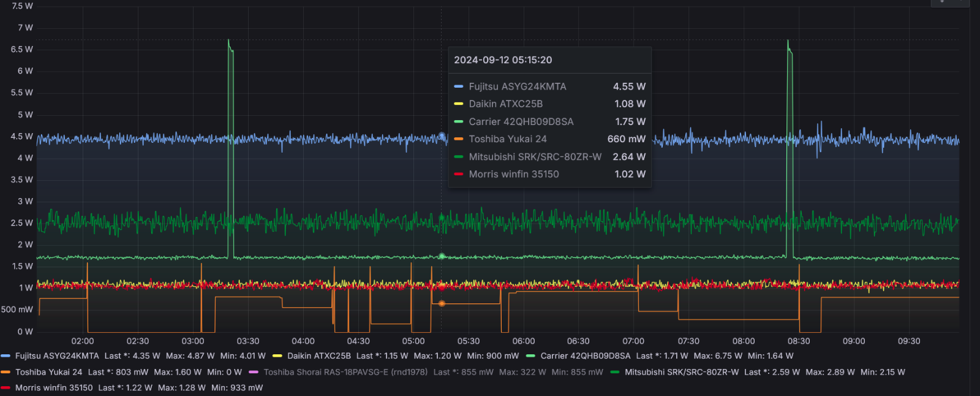Click the Carrier spike peak before 08:30
Image resolution: width=980 pixels, height=396 pixels.
(788, 41)
